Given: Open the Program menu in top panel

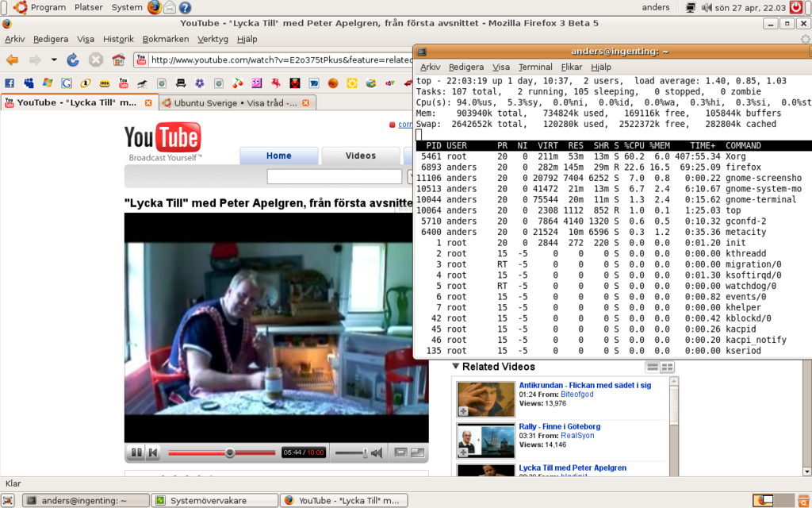Looking at the screenshot, I should [x=48, y=7].
